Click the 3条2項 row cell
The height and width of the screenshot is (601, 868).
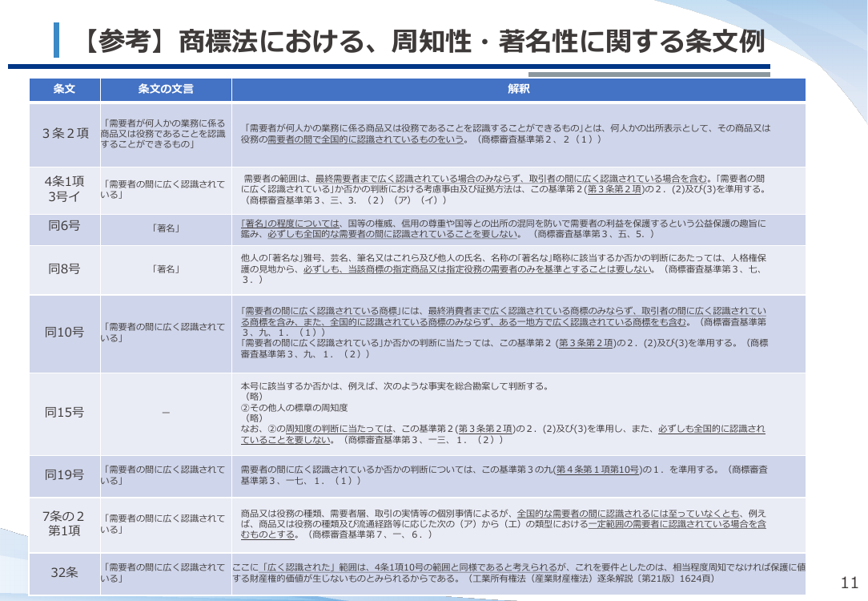tap(65, 134)
